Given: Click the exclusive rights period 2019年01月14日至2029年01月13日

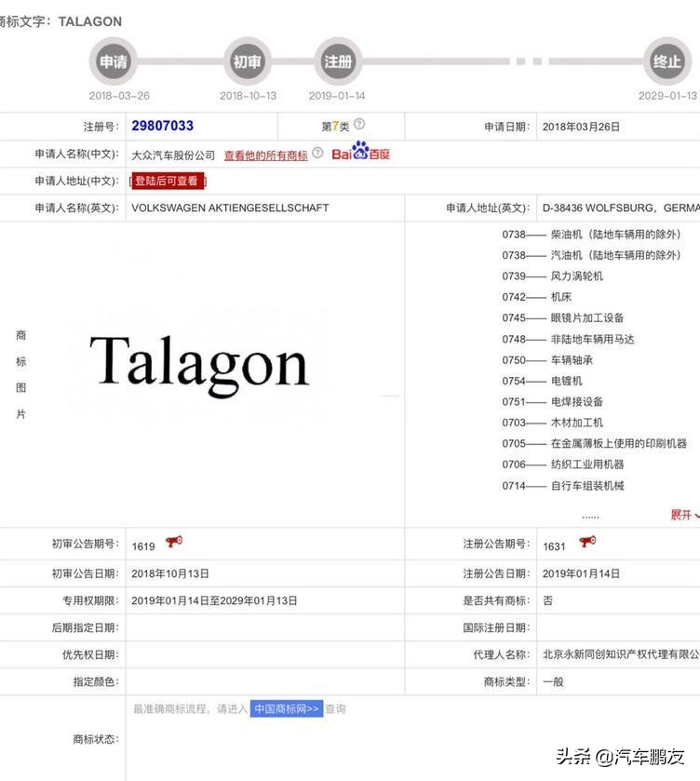Looking at the screenshot, I should (x=214, y=600).
